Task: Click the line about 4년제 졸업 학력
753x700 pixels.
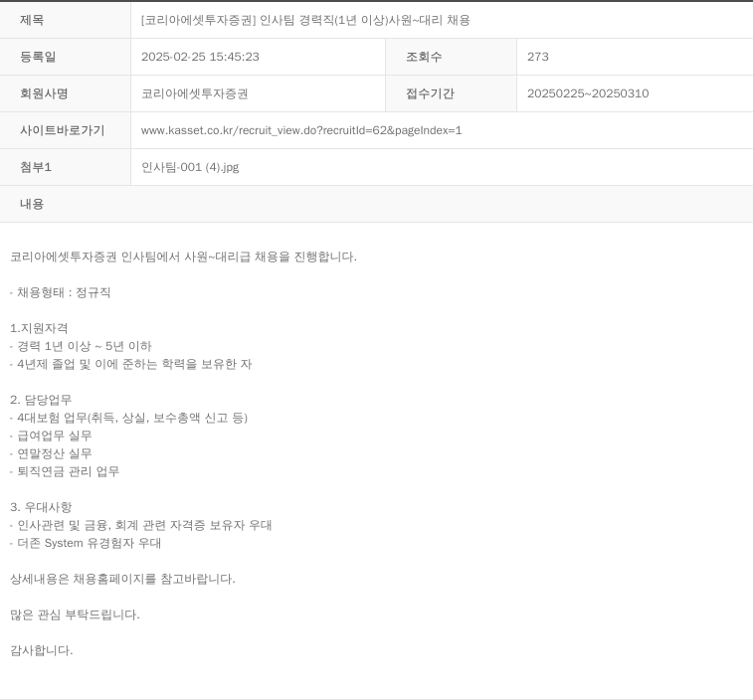Action: pyautogui.click(x=130, y=364)
